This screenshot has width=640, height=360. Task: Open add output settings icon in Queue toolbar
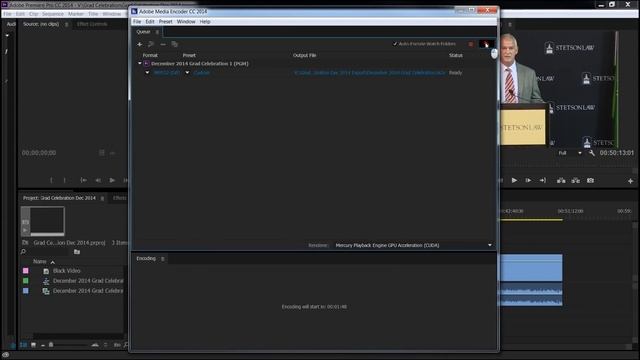[151, 44]
